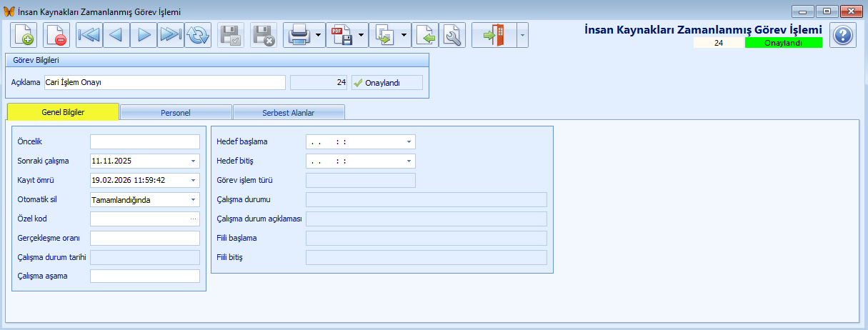Jump to the first record

click(89, 34)
